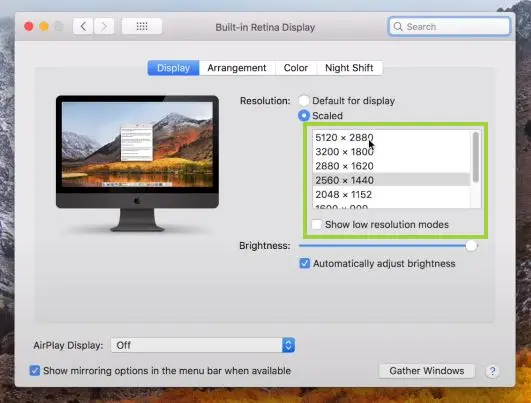Screen dimensions: 531x403
Task: Click the Brightness slider handle
Action: point(471,246)
